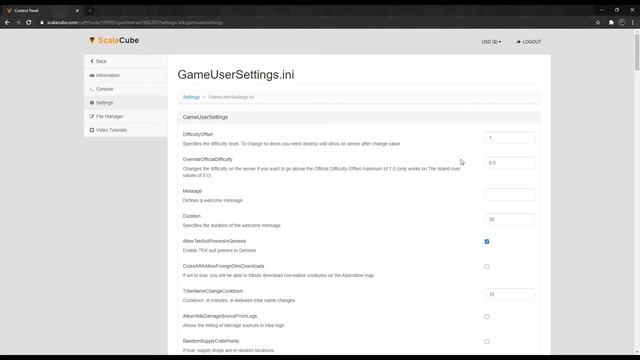
Task: Enable AllowHideDamageSourceFromLogs checkbox
Action: [487, 316]
